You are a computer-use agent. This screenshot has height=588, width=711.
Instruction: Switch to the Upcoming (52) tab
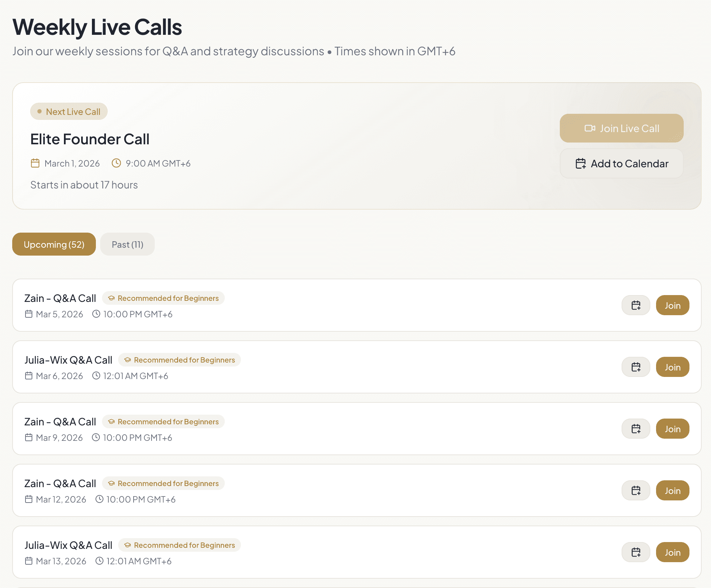tap(54, 244)
